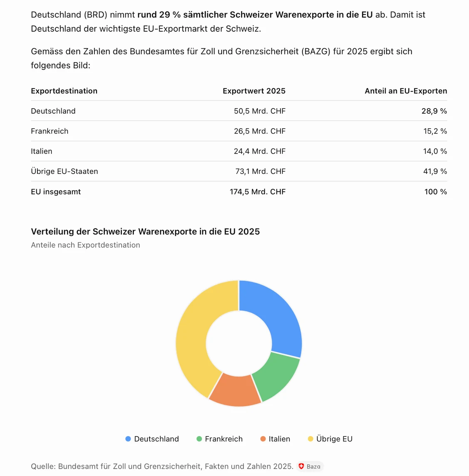Click the 100 % total share cell
469x476 pixels.
point(436,192)
